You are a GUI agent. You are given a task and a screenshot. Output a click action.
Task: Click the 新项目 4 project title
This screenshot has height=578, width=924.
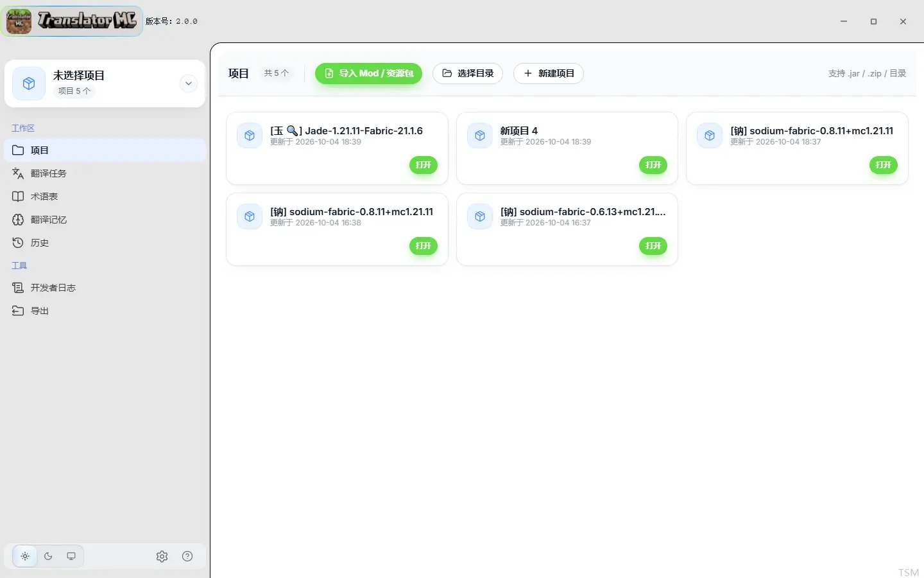519,130
